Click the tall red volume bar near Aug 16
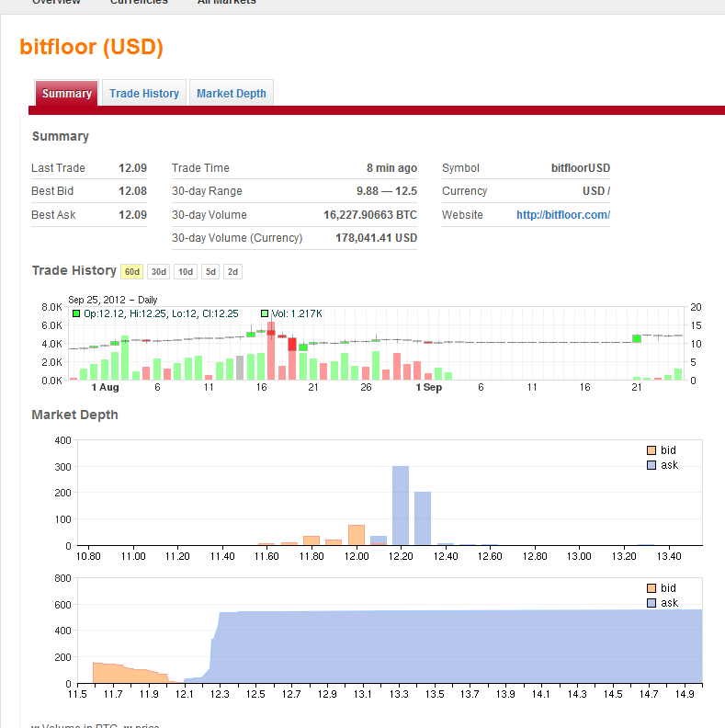The image size is (725, 728). click(271, 351)
